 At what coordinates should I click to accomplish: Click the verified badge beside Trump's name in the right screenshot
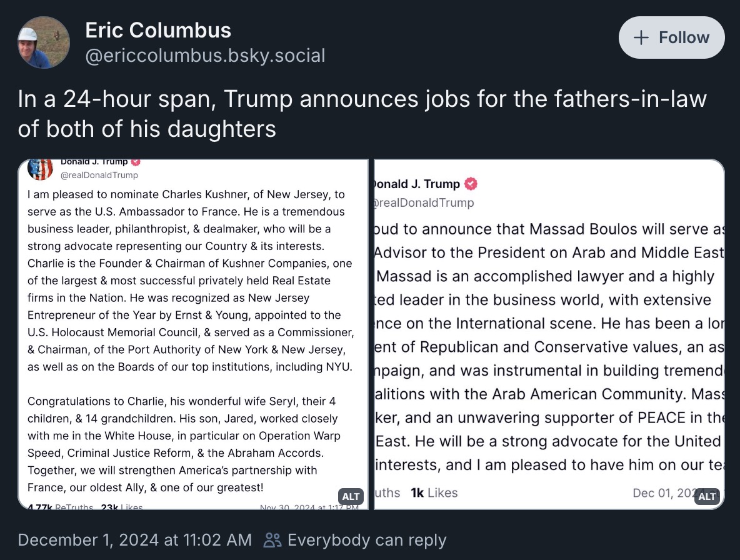tap(471, 184)
